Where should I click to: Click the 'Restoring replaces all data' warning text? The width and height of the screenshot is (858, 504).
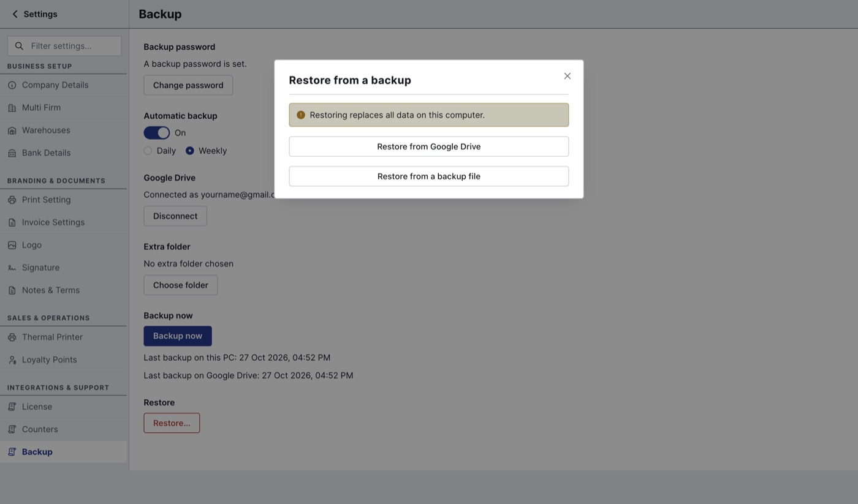pos(397,115)
